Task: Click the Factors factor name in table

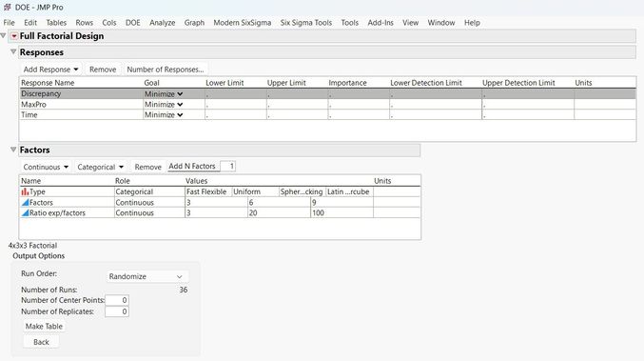Action: 41,202
